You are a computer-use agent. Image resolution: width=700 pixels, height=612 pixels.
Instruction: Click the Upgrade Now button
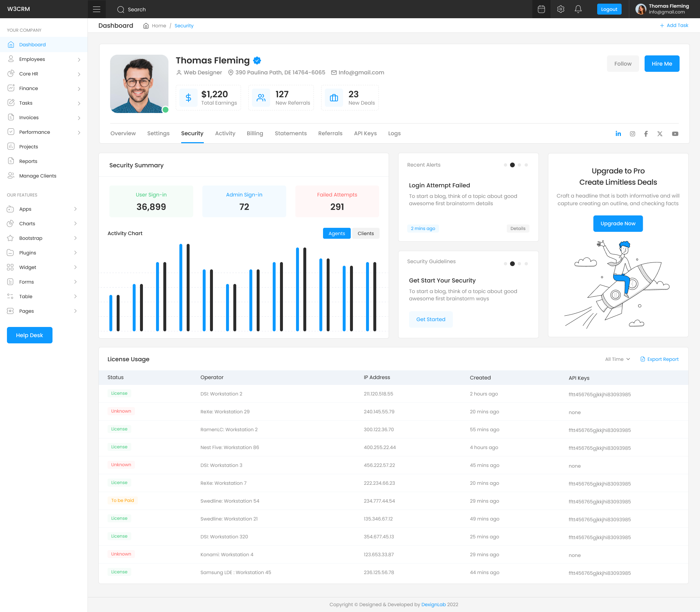coord(618,223)
